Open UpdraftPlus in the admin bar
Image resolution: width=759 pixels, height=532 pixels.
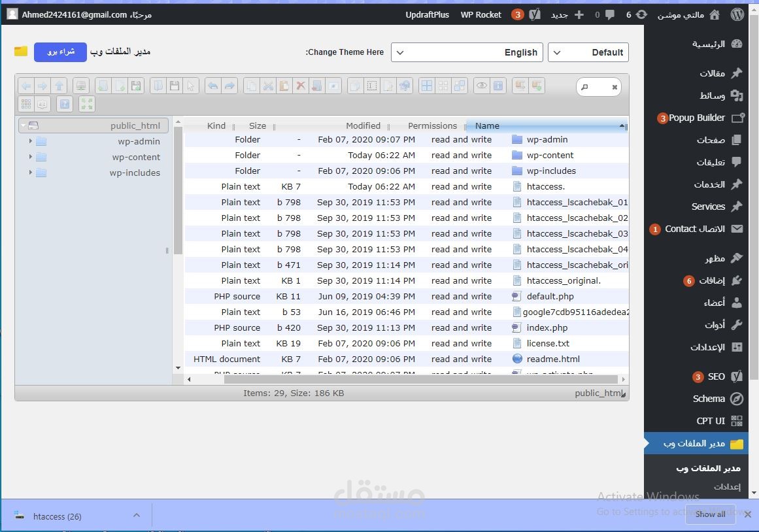tap(427, 14)
